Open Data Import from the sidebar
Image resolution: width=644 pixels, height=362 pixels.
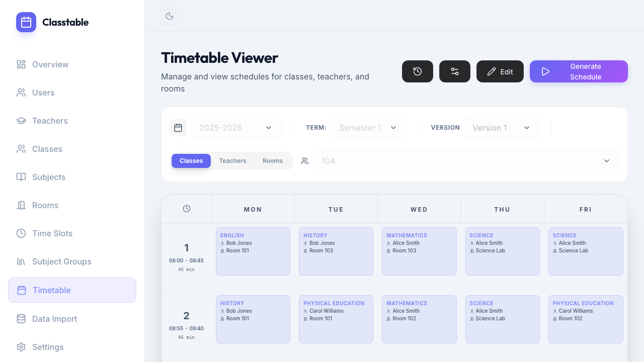[x=53, y=319]
